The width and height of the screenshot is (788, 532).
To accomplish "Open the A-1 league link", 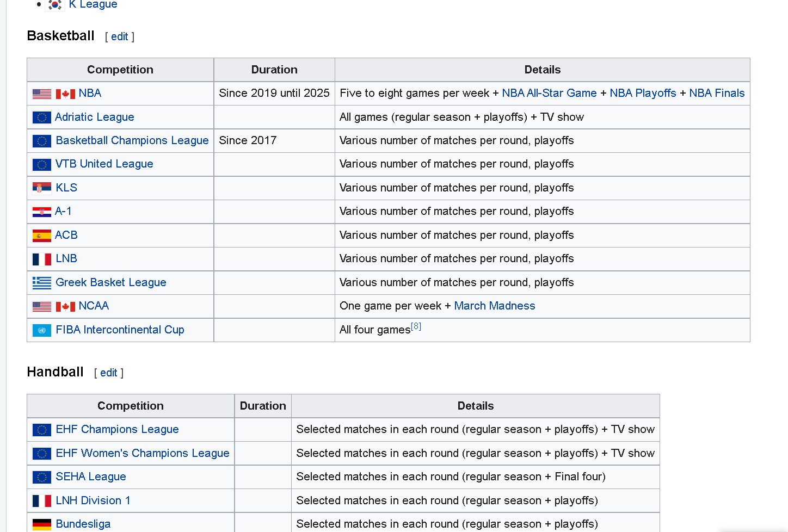I will click(63, 211).
